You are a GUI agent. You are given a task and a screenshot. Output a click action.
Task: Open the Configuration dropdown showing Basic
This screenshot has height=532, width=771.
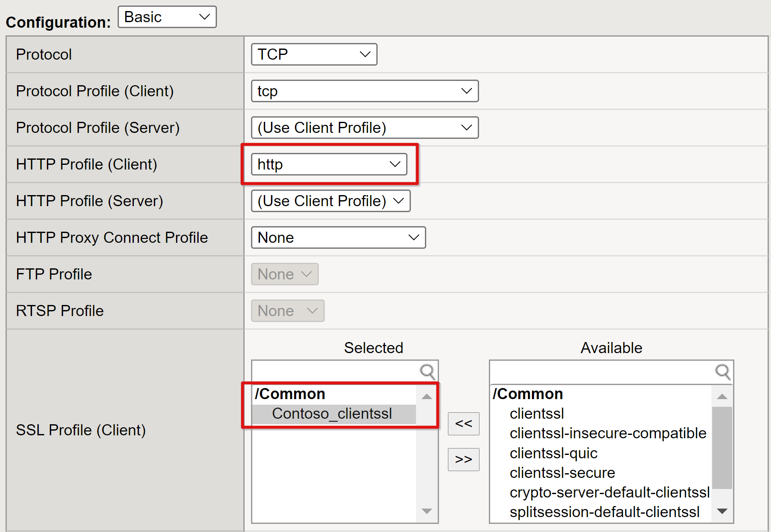pos(167,17)
